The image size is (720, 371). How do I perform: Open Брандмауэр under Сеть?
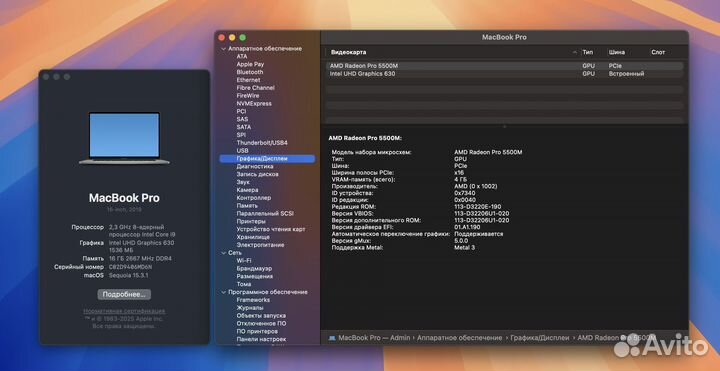pos(254,269)
